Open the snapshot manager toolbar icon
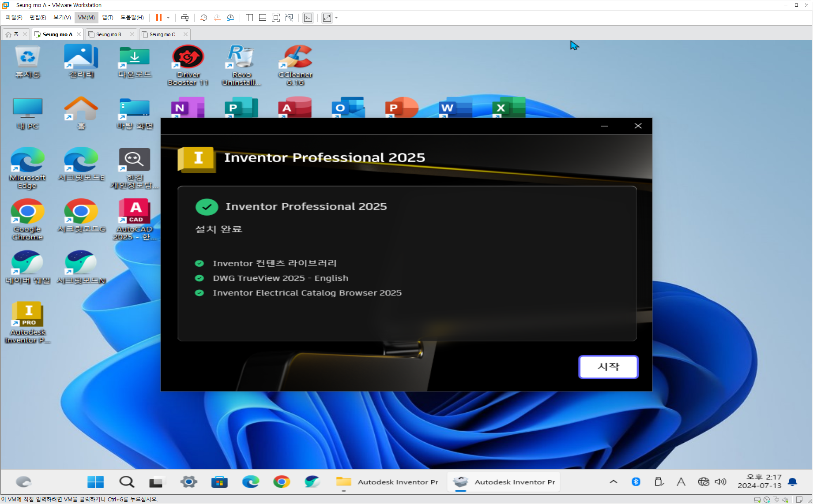This screenshot has height=504, width=813. point(231,18)
